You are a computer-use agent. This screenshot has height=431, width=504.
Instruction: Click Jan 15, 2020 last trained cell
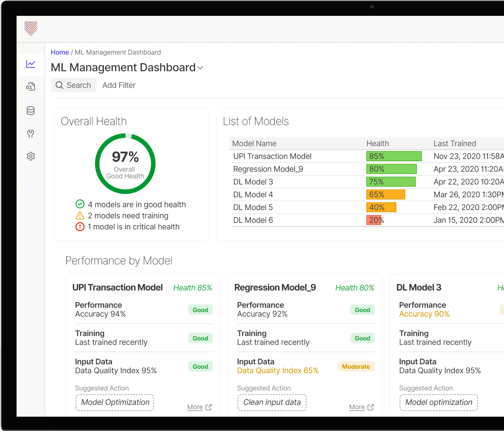point(469,220)
